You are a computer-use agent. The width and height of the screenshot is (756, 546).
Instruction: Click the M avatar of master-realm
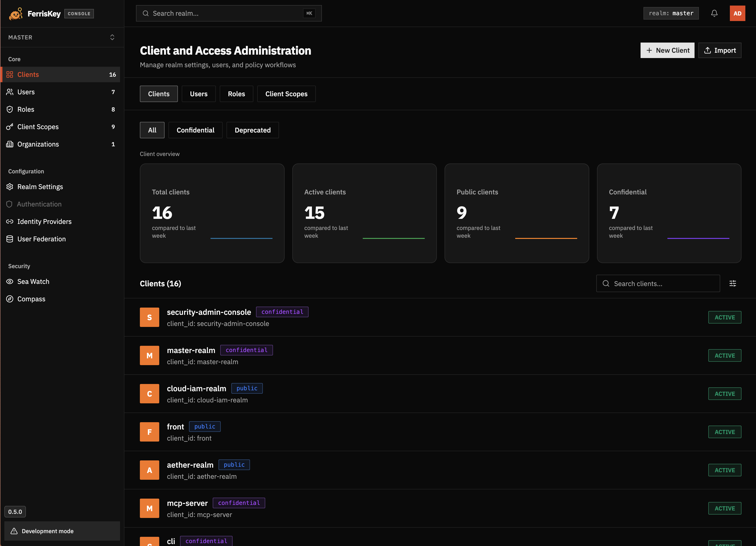149,355
